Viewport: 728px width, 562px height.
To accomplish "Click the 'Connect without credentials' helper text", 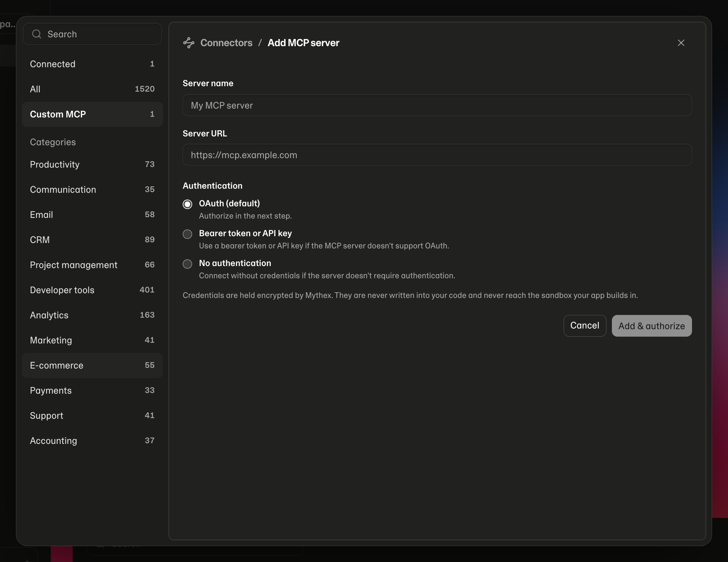I will click(x=327, y=276).
